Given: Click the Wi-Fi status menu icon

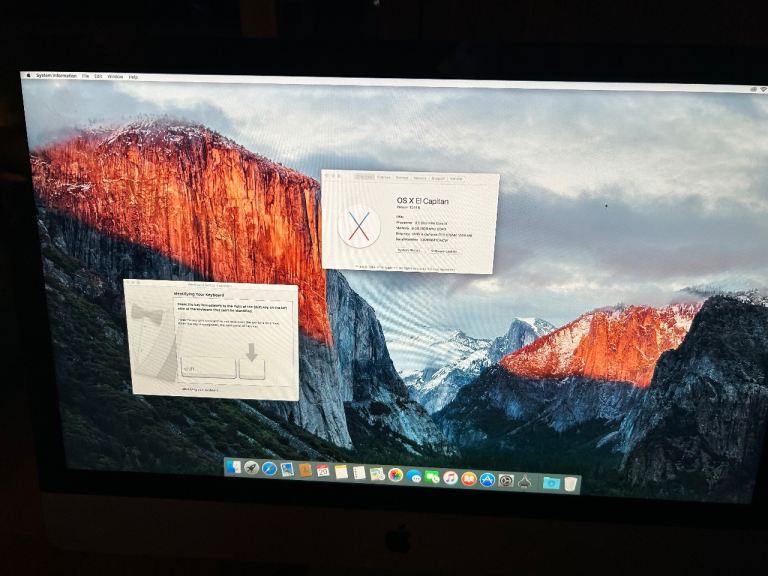Looking at the screenshot, I should point(762,90).
